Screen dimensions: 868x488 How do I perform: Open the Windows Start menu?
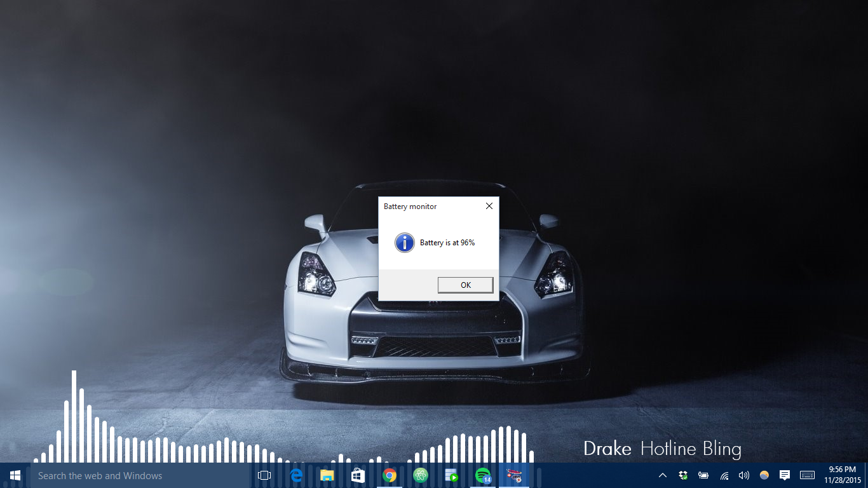pyautogui.click(x=15, y=475)
